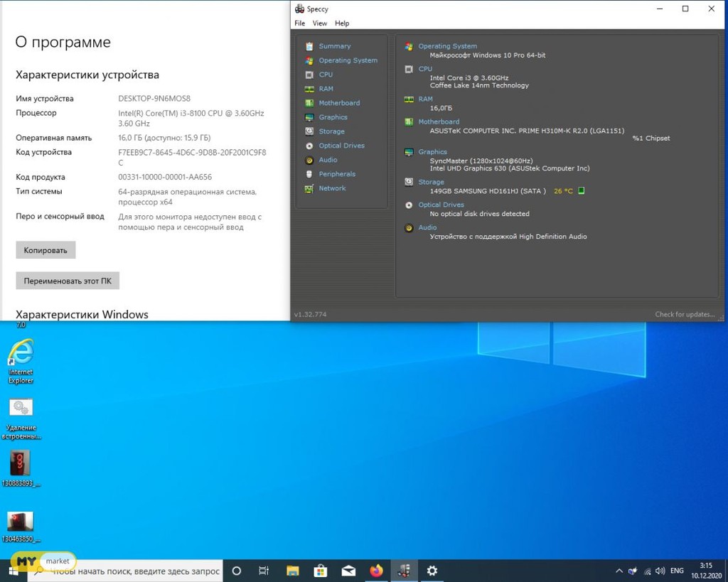Click the v1.32.774 version text in Speccy
Viewport: 728px width, 582px height.
310,314
